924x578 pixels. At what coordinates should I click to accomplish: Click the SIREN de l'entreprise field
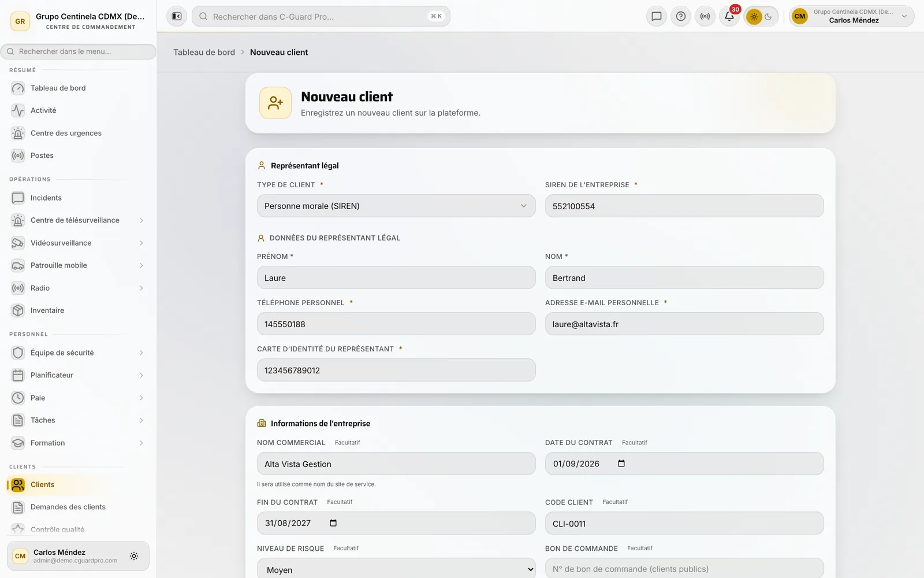(684, 206)
